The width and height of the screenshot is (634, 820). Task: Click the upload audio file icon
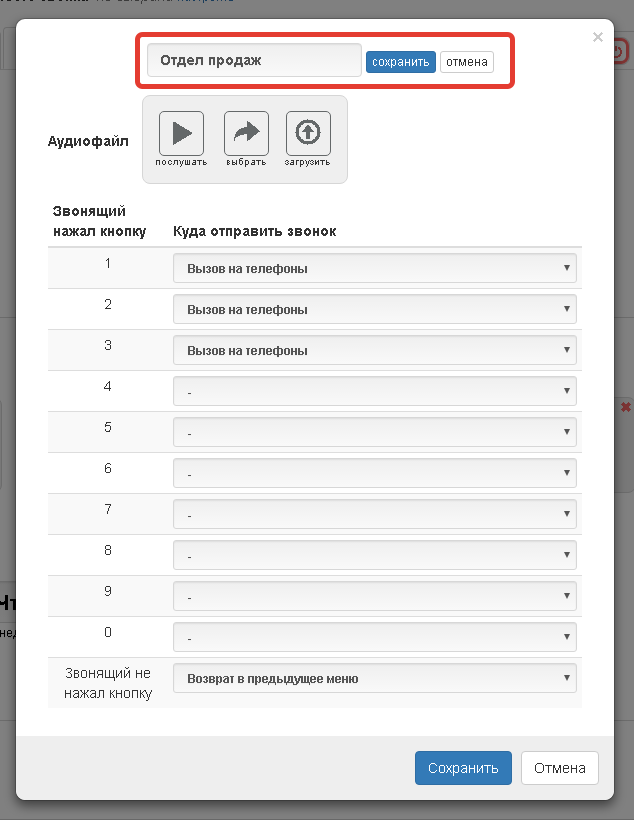click(x=308, y=133)
